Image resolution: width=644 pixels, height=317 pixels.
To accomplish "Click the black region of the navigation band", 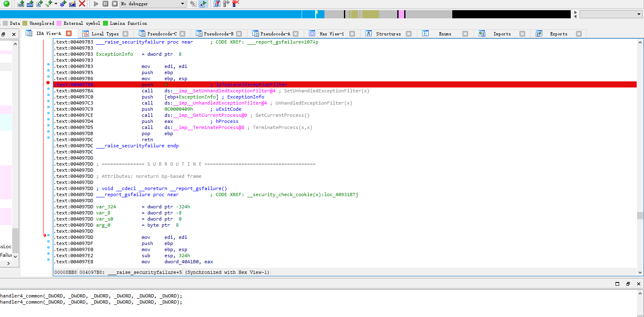I will point(511,14).
